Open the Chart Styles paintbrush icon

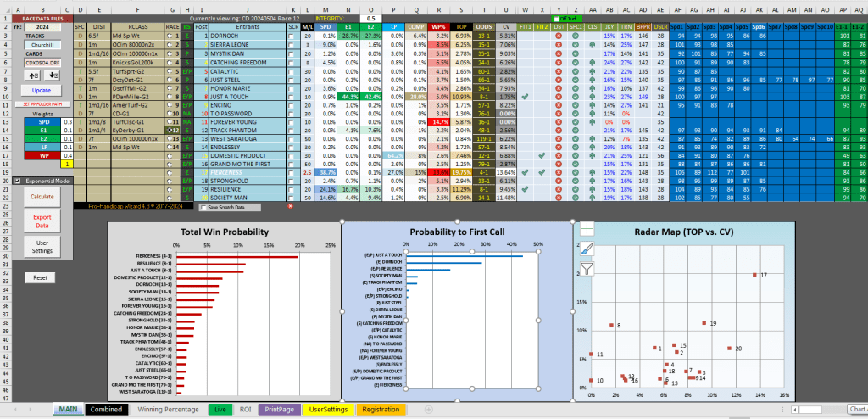(x=587, y=249)
